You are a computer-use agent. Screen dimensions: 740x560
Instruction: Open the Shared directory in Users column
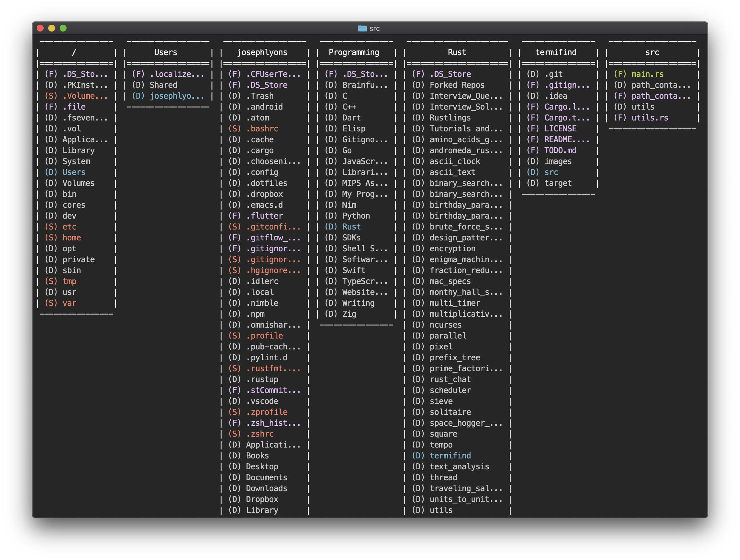click(163, 85)
